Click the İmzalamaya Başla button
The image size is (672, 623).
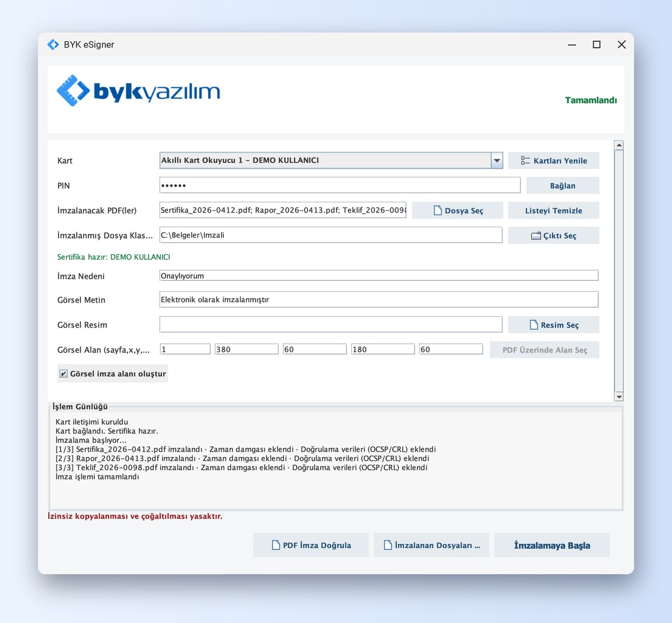[x=552, y=545]
